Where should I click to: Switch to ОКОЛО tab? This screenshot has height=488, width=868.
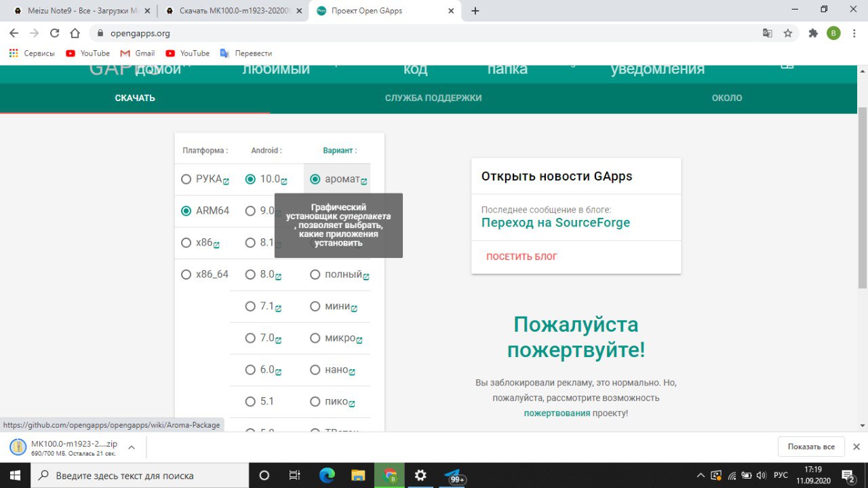tap(727, 98)
